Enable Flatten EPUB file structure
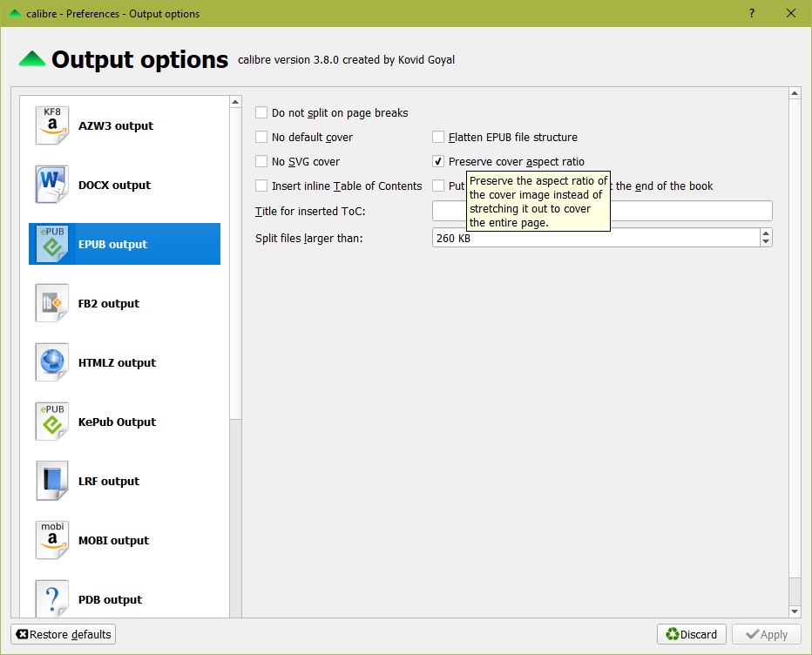Viewport: 812px width, 655px height. point(438,137)
